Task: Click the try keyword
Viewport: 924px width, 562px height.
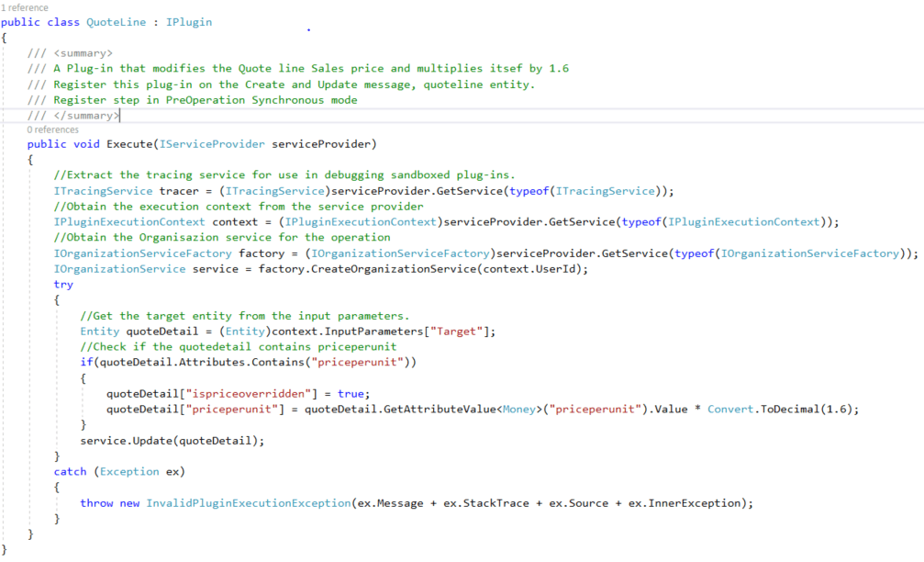Action: coord(63,285)
